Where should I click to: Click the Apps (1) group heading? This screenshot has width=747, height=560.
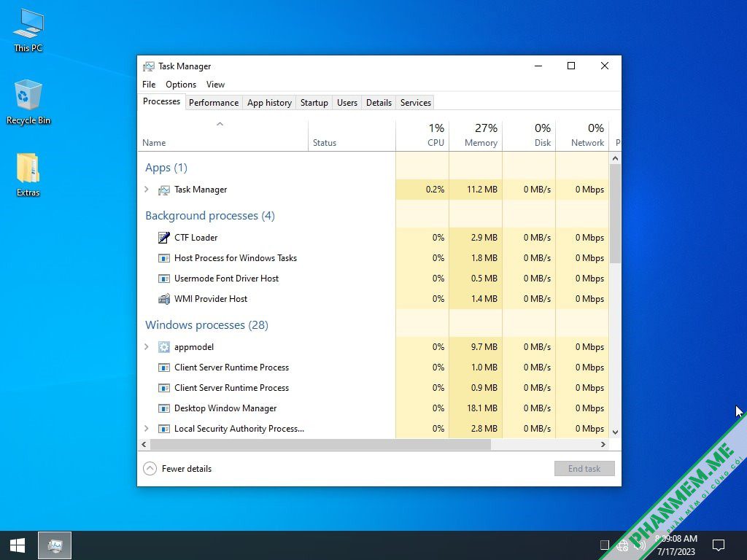pyautogui.click(x=166, y=168)
